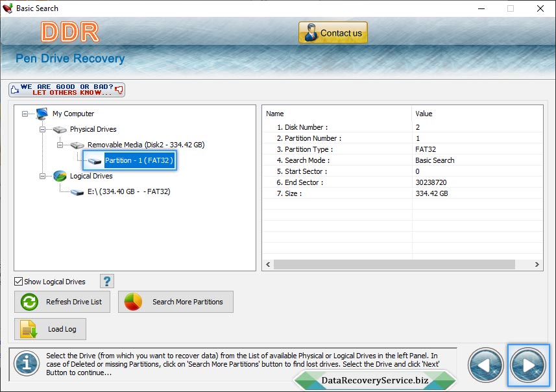This screenshot has width=556, height=392.
Task: Click the contact person icon
Action: coord(311,32)
